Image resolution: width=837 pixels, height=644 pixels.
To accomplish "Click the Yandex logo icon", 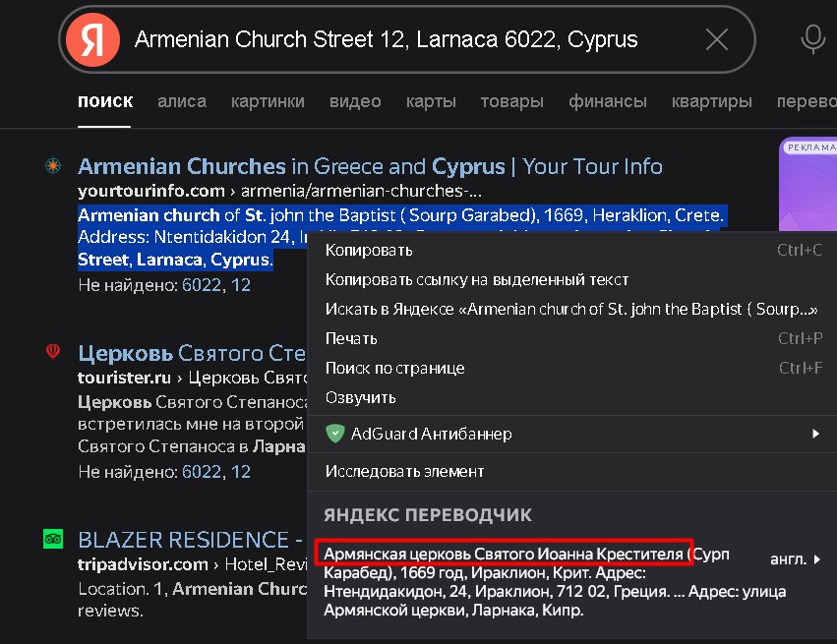I will click(x=93, y=38).
